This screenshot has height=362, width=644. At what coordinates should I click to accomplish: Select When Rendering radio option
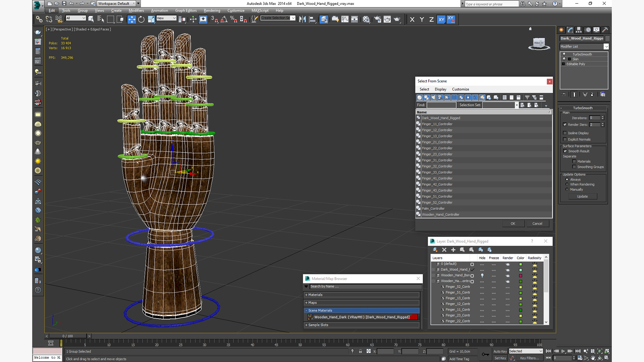click(x=567, y=184)
